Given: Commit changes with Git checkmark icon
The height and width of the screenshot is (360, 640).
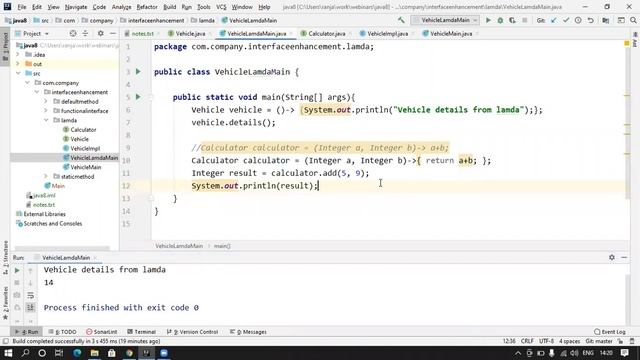Looking at the screenshot, I should click(566, 20).
